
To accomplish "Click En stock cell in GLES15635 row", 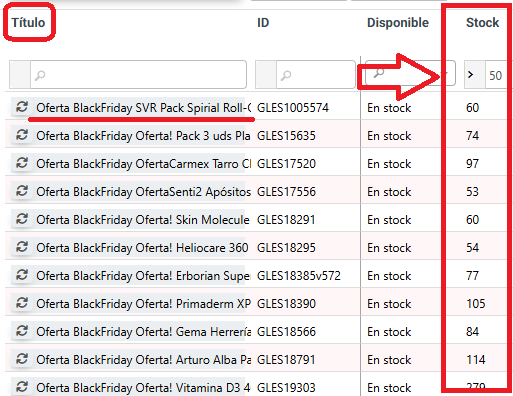I will (x=389, y=136).
